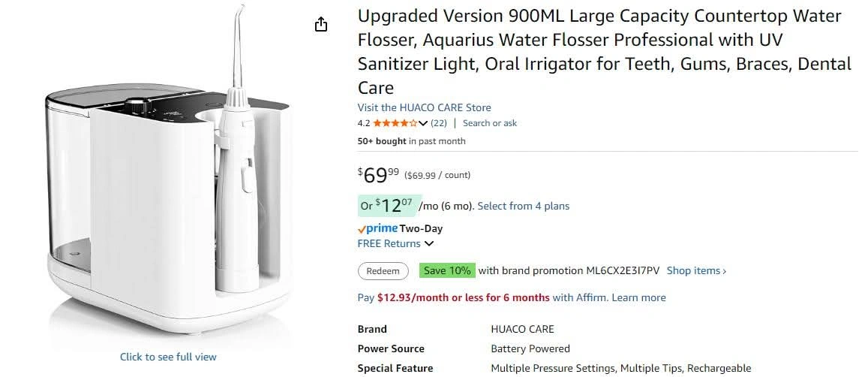The width and height of the screenshot is (868, 377).
Task: Expand the rating breakdown chevron after the stars
Action: 423,123
